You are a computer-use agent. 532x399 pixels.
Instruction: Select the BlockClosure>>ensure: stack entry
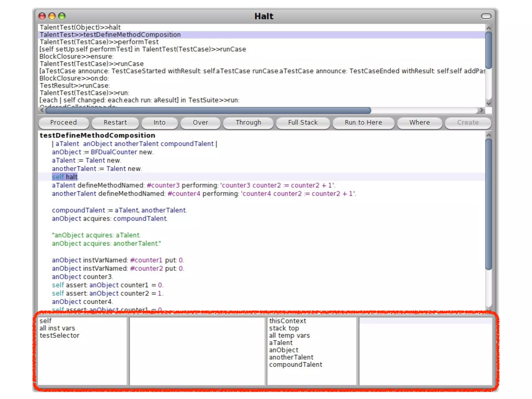click(x=76, y=57)
